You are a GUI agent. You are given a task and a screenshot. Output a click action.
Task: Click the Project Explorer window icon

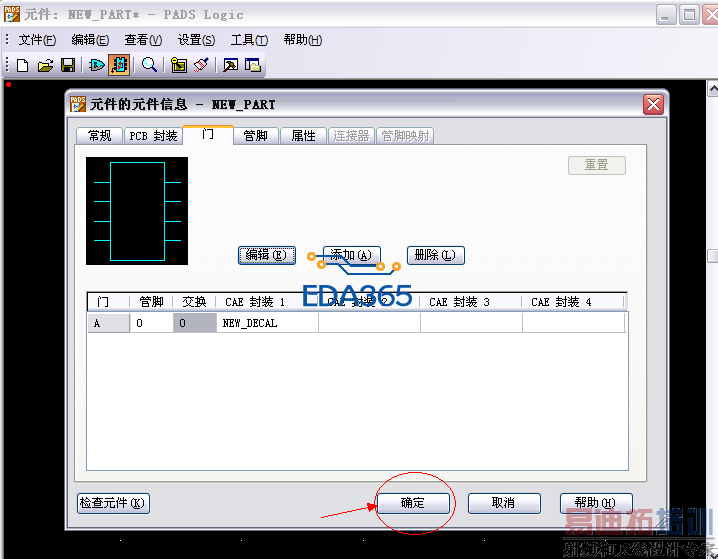point(253,65)
